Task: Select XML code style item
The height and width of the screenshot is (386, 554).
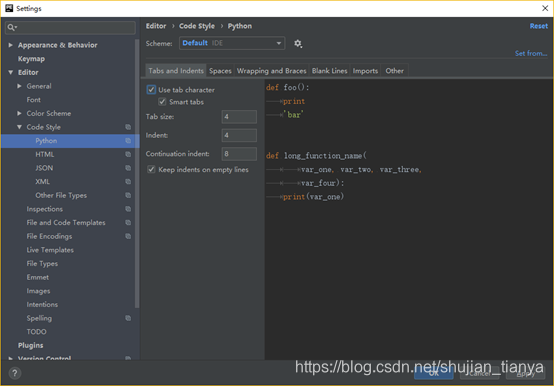Action: point(42,182)
